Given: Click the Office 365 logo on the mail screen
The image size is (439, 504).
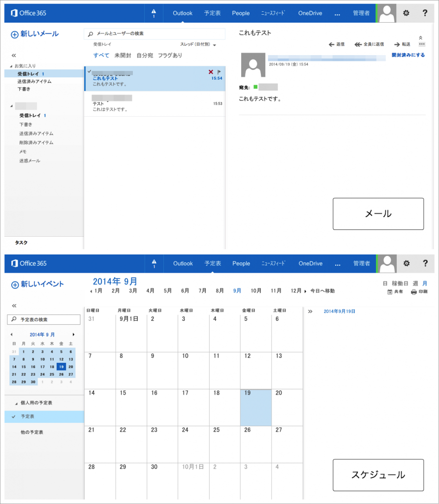Looking at the screenshot, I should tap(29, 13).
